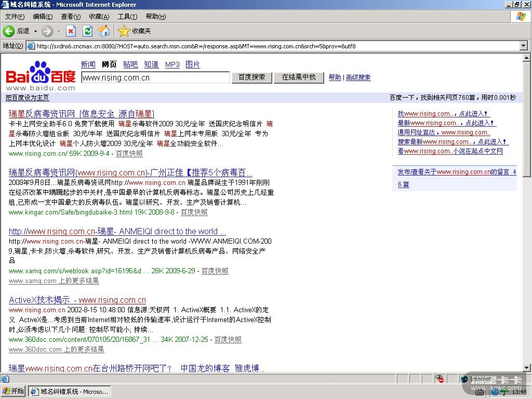Switch to the MP3 search tab
532x399 pixels.
(172, 64)
